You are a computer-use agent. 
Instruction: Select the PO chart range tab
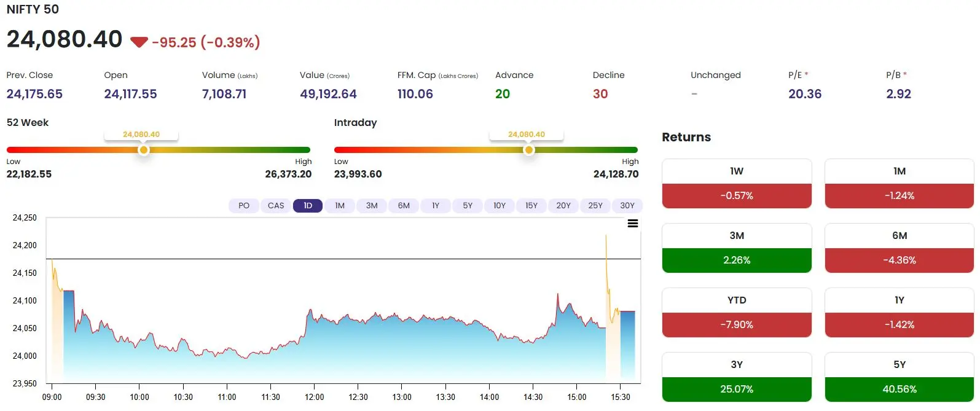[244, 205]
